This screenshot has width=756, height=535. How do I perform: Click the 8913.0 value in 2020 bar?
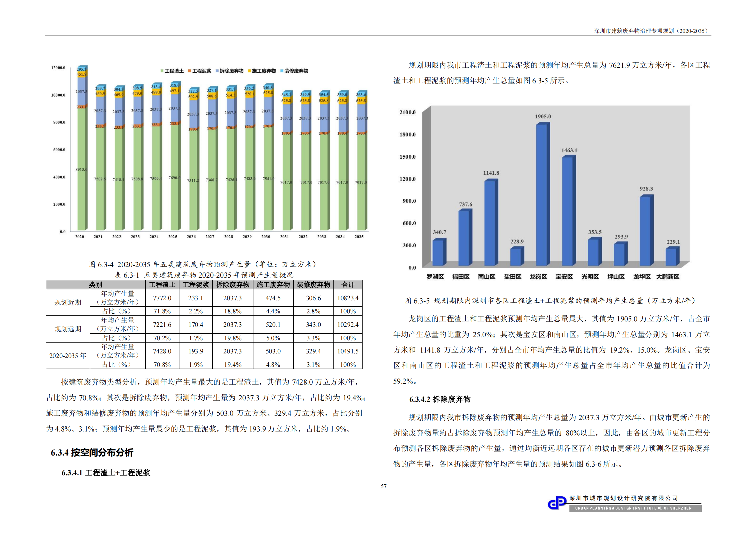point(81,170)
